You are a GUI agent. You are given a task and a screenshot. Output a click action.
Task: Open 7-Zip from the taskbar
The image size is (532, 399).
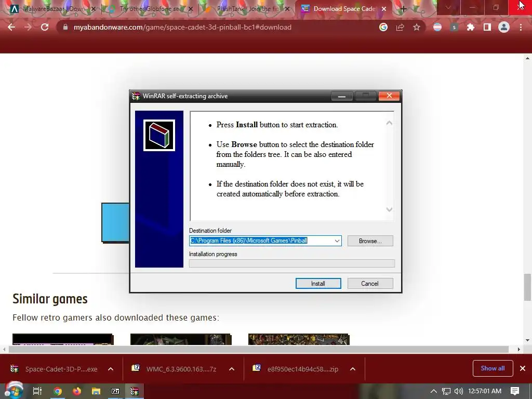coord(115,391)
